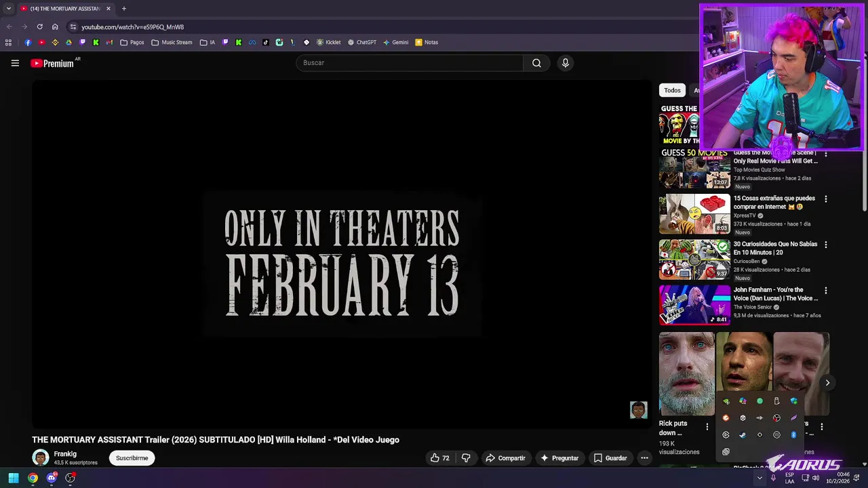This screenshot has width=868, height=488.
Task: Open NVIDIA tray icon
Action: click(x=726, y=401)
